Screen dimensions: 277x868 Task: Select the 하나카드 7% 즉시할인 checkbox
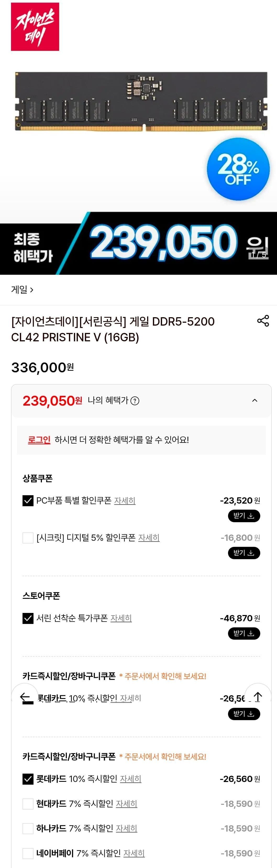pos(28,829)
